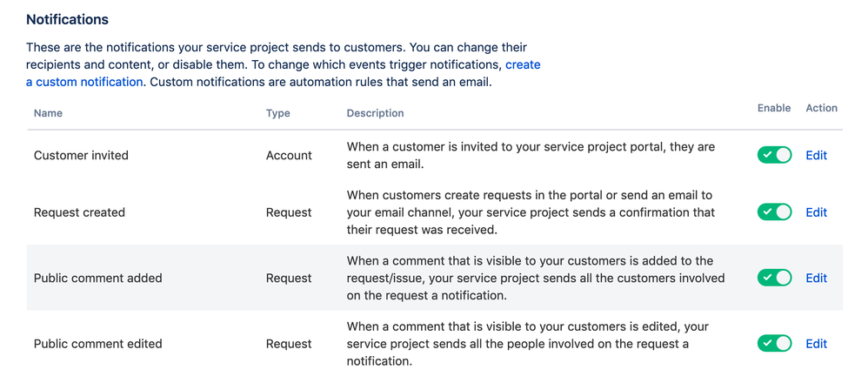Select the Customer invited row name
The width and height of the screenshot is (868, 383).
click(x=81, y=155)
